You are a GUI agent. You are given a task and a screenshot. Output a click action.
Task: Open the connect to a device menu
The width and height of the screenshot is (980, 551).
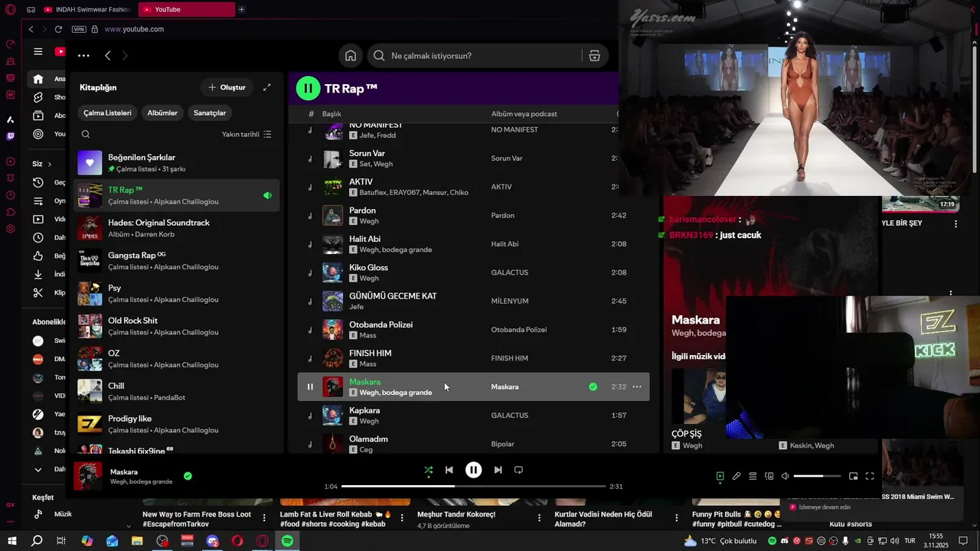pyautogui.click(x=769, y=476)
